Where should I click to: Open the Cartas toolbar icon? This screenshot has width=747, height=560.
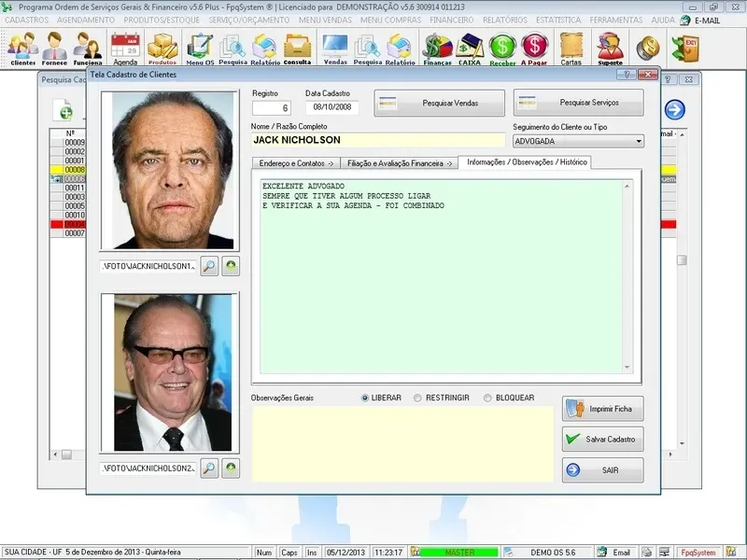pyautogui.click(x=571, y=49)
